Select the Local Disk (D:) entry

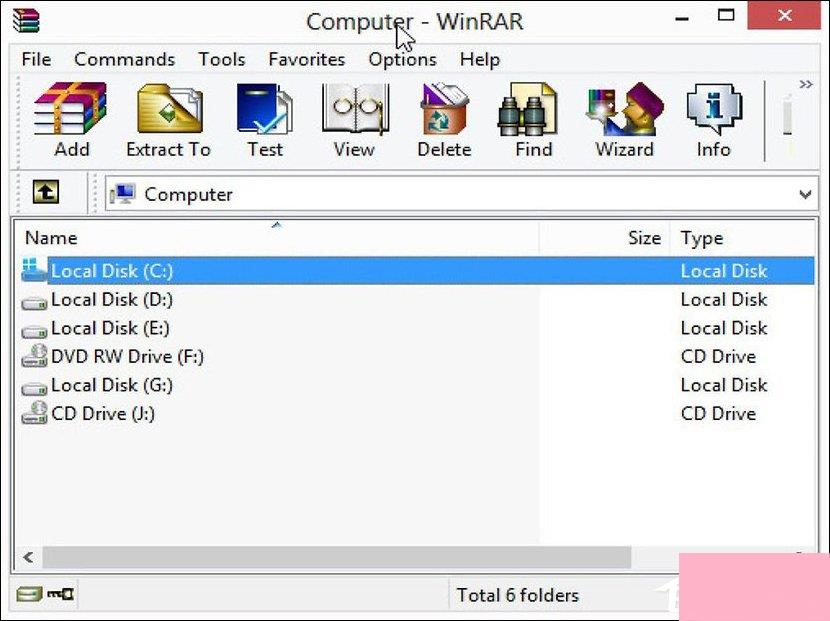click(112, 300)
